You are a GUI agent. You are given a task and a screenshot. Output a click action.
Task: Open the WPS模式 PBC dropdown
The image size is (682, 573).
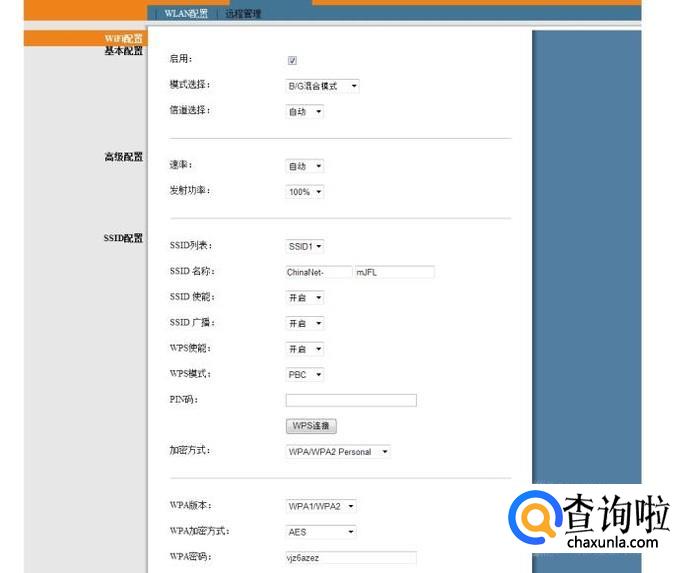pyautogui.click(x=305, y=375)
